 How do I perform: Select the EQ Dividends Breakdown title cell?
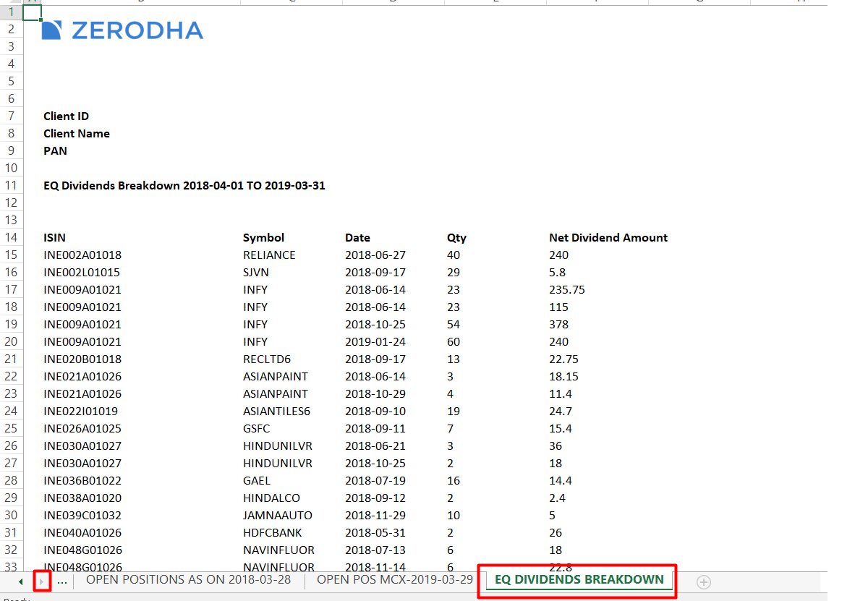(x=184, y=185)
